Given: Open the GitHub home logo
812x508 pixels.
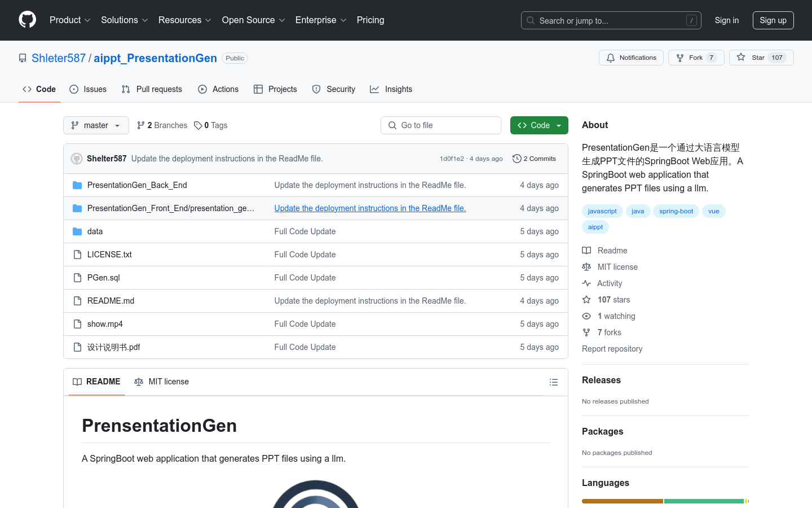Looking at the screenshot, I should [x=27, y=20].
